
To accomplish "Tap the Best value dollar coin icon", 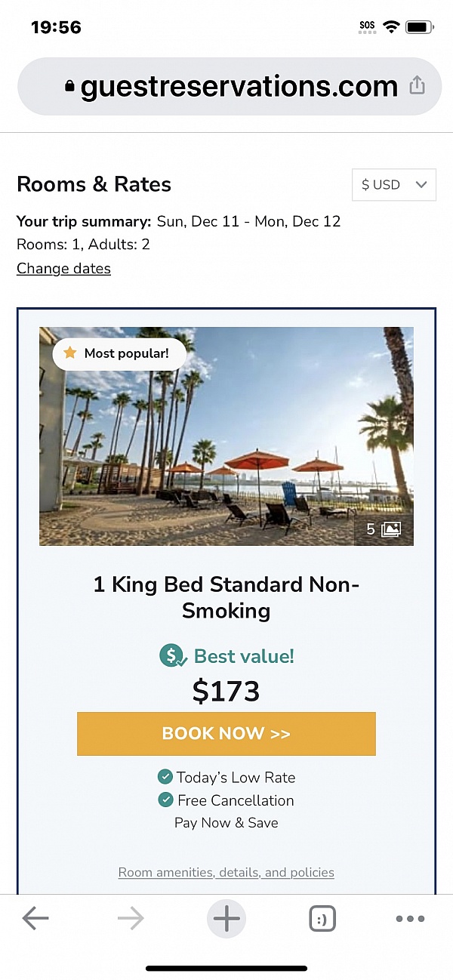I will point(171,655).
